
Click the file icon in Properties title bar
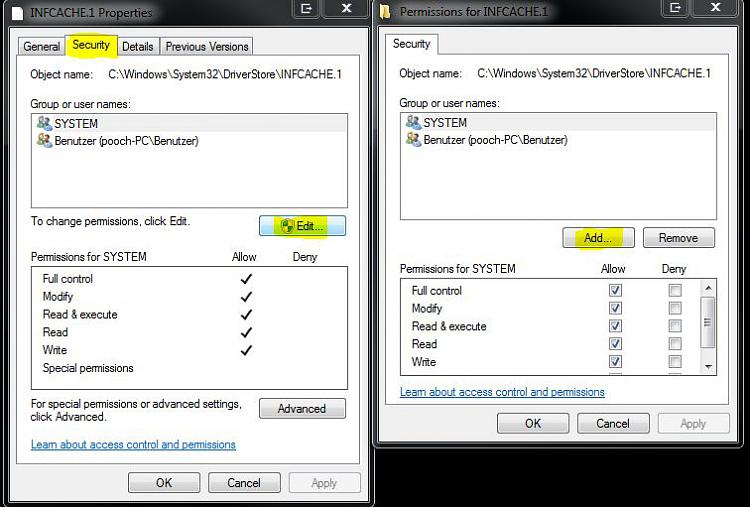tap(18, 12)
